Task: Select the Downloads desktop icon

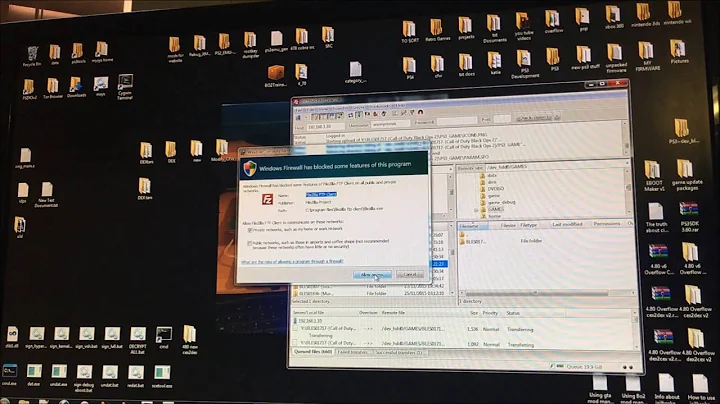Action: coord(76,87)
